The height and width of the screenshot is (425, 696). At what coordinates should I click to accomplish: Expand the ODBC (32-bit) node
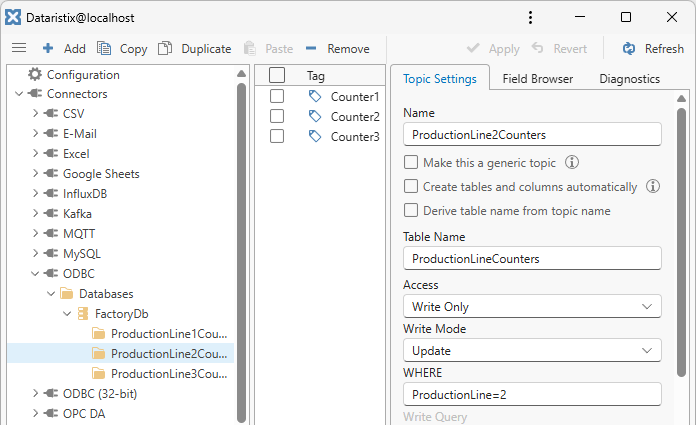pos(36,393)
